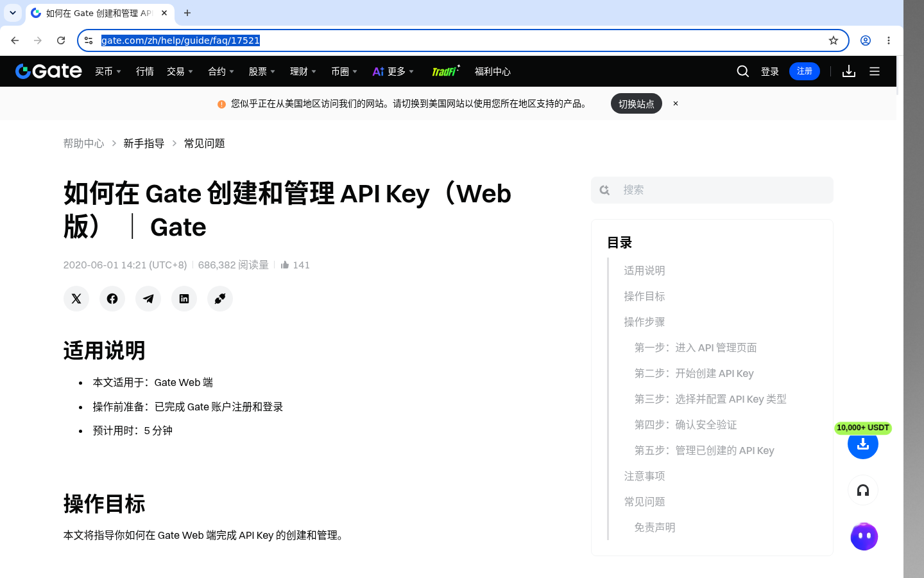Open the tab search dropdown arrow
Screen dimensions: 924x578
pos(13,13)
